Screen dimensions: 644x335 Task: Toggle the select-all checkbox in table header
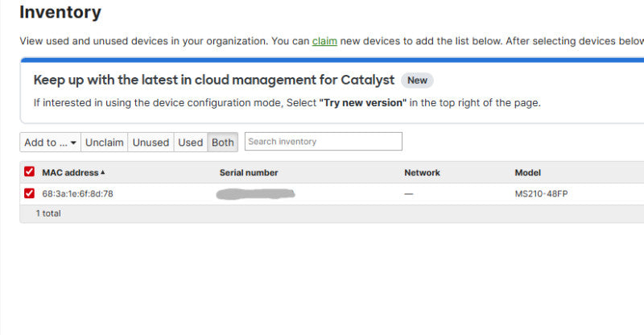tap(29, 172)
